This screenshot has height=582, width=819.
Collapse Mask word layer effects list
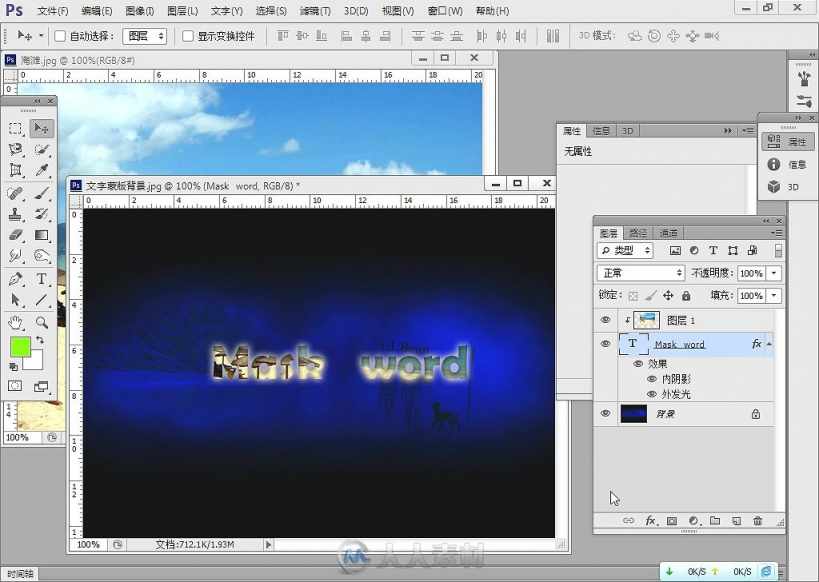pyautogui.click(x=769, y=344)
